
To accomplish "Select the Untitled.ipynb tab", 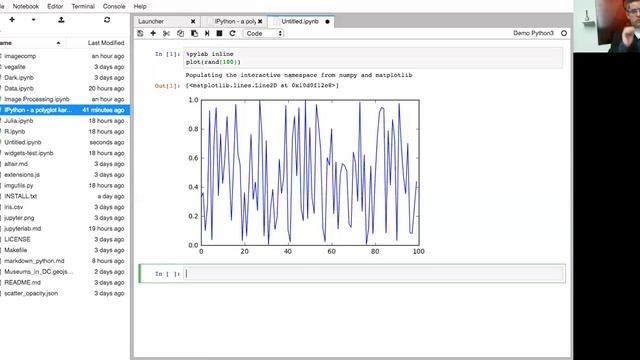I will pyautogui.click(x=300, y=21).
